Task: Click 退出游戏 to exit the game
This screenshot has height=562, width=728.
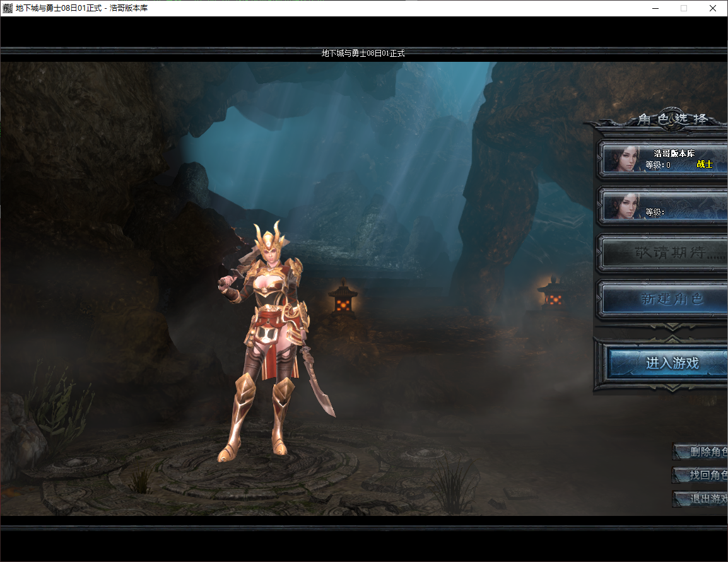Action: 700,499
